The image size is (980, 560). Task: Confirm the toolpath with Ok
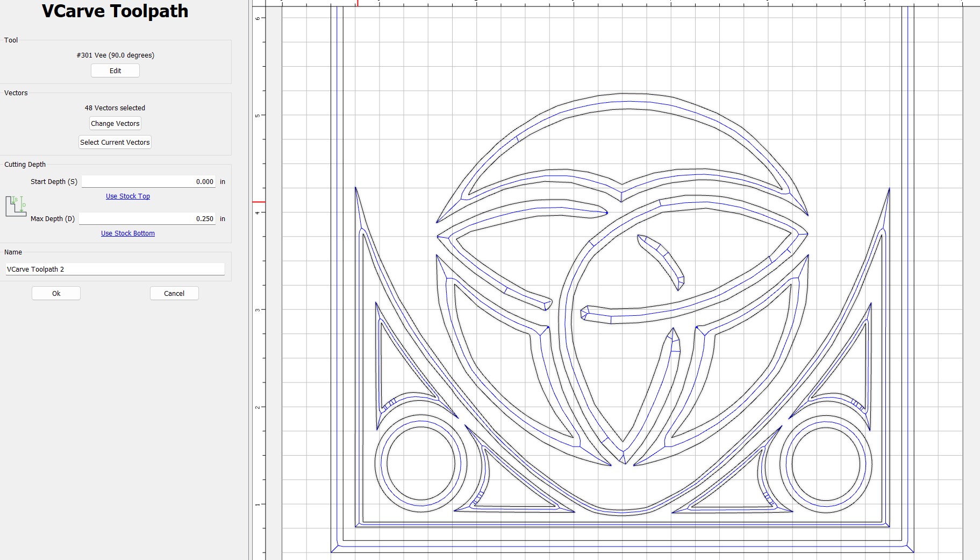pos(56,293)
